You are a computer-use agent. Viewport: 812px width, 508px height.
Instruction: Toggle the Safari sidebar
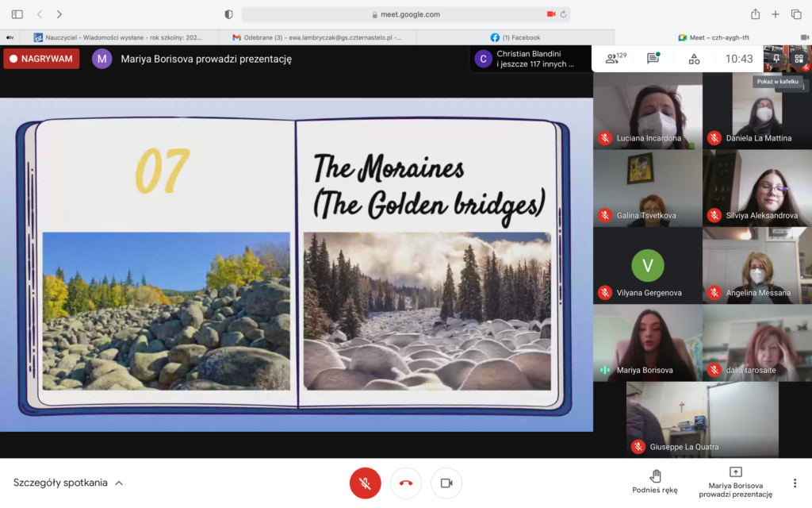[17, 14]
